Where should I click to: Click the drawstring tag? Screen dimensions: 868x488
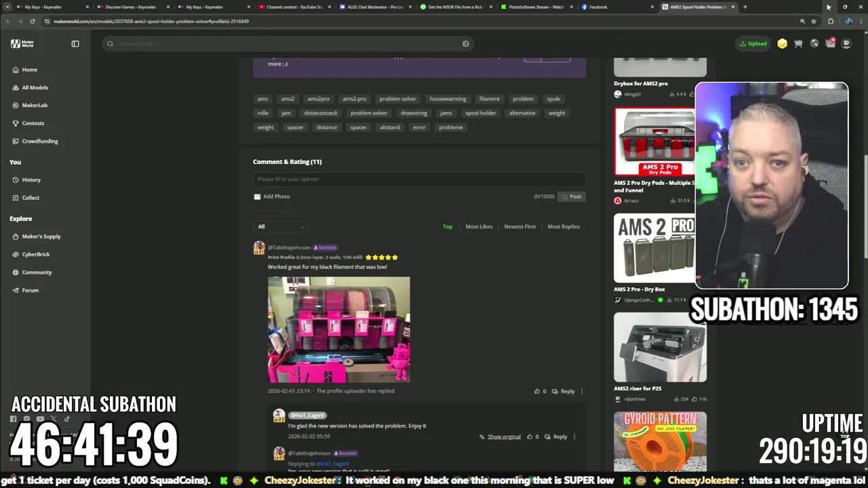(x=414, y=113)
